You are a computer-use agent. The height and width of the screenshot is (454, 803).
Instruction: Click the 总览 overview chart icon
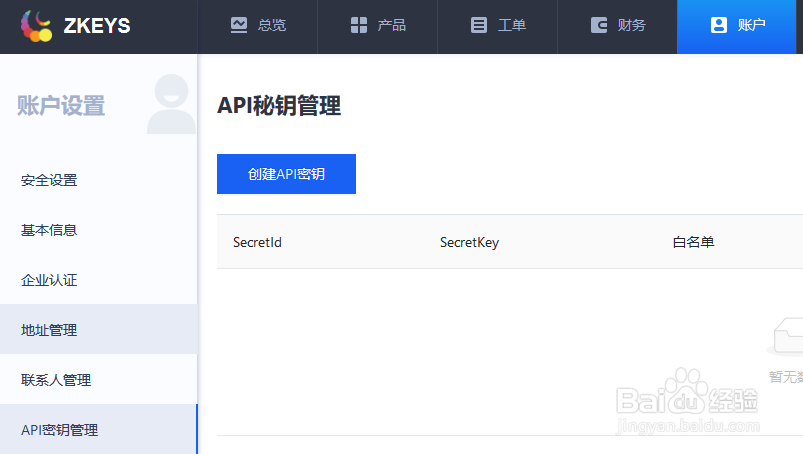point(239,25)
